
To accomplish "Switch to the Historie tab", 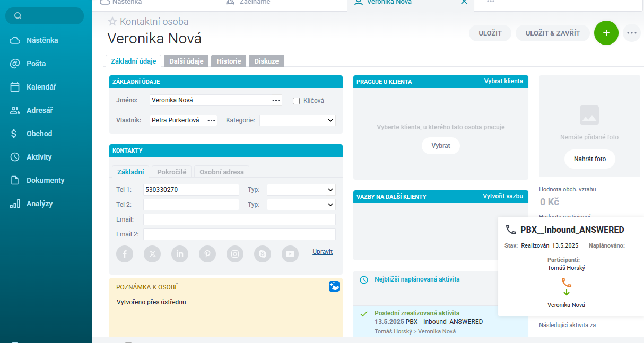I will point(229,61).
